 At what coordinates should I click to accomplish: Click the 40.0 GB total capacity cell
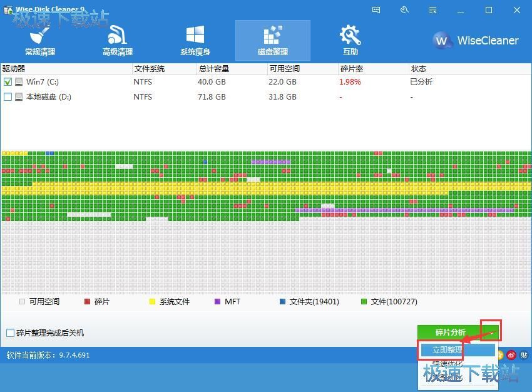tap(212, 82)
